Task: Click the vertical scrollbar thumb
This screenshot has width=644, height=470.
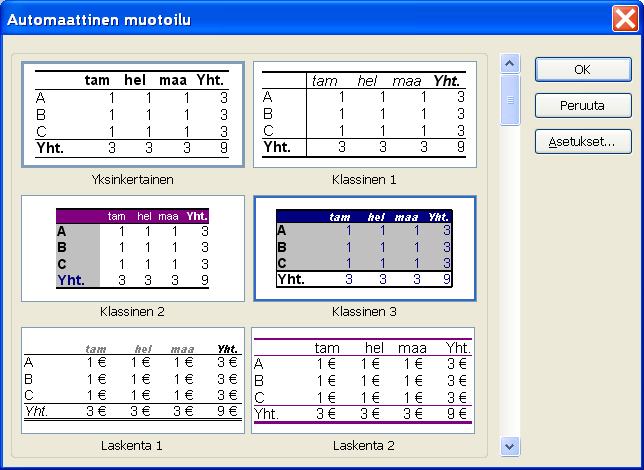Action: click(x=510, y=100)
